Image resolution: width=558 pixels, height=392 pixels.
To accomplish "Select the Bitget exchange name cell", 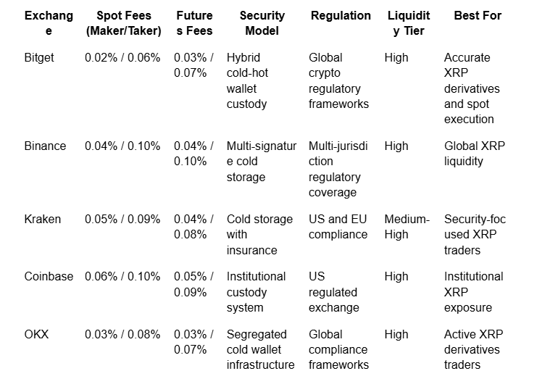I will [x=39, y=58].
